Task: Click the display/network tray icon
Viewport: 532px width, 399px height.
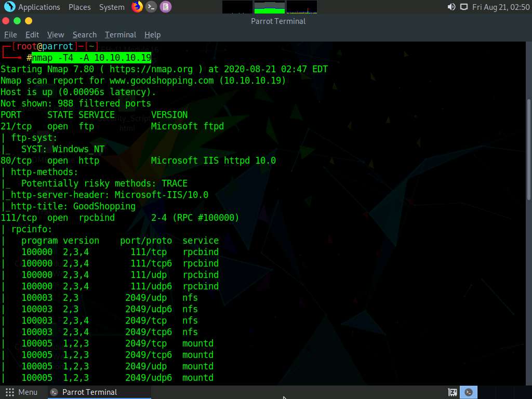Action: click(464, 7)
